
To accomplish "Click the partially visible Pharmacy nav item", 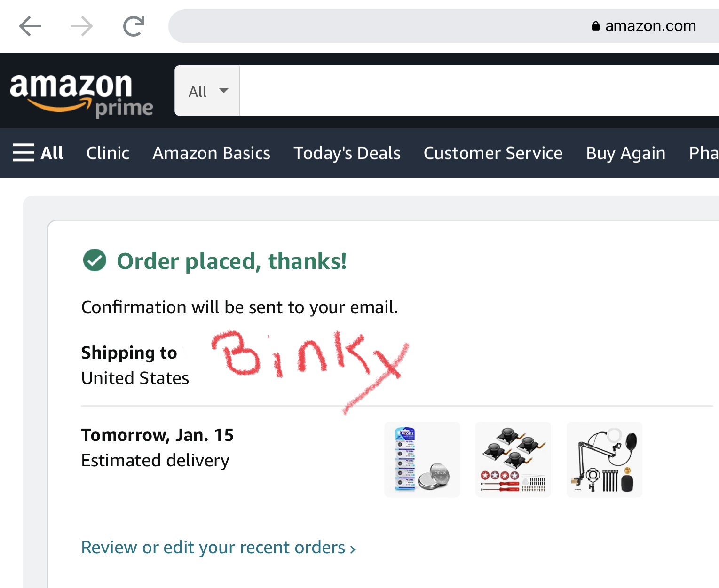I will [x=703, y=153].
